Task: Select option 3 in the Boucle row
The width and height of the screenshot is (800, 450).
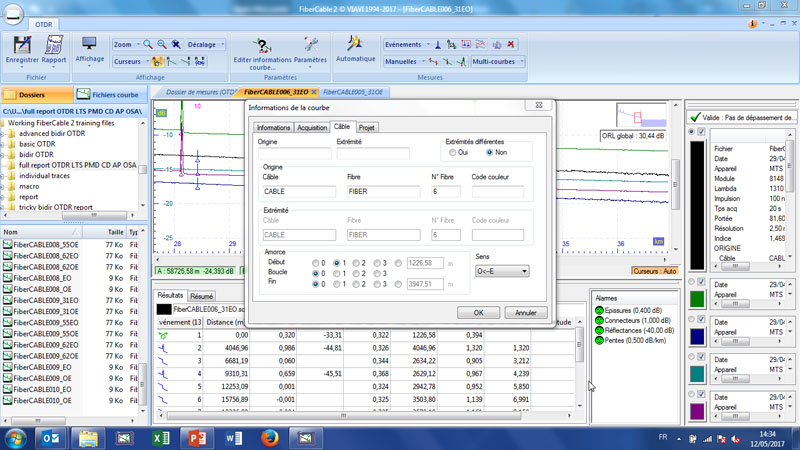Action: click(x=377, y=273)
